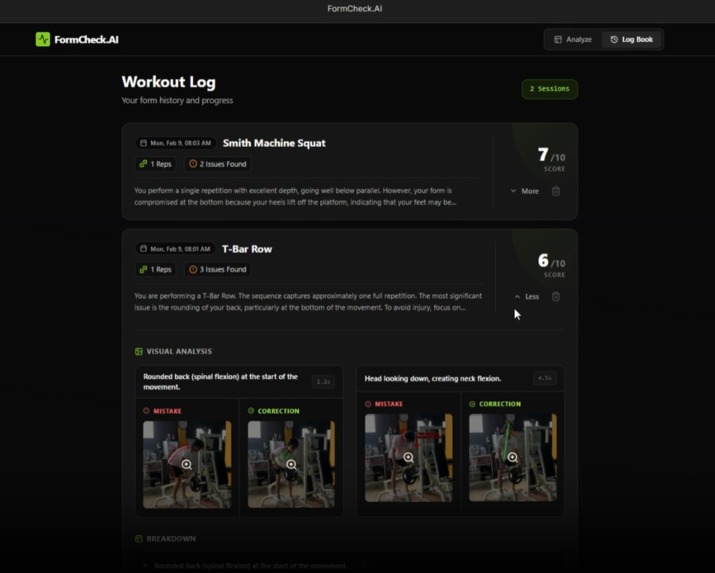This screenshot has height=573, width=715.
Task: Delete the Smith Machine Squat session
Action: pyautogui.click(x=556, y=191)
